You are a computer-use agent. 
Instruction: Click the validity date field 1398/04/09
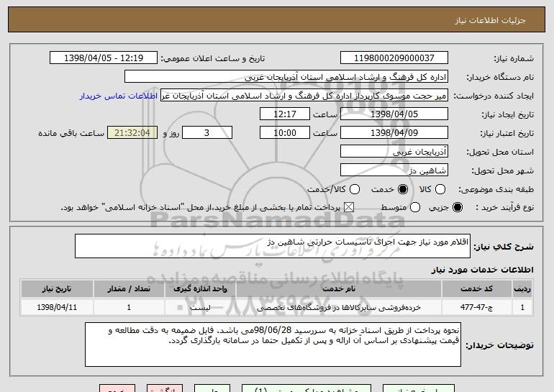(x=394, y=133)
